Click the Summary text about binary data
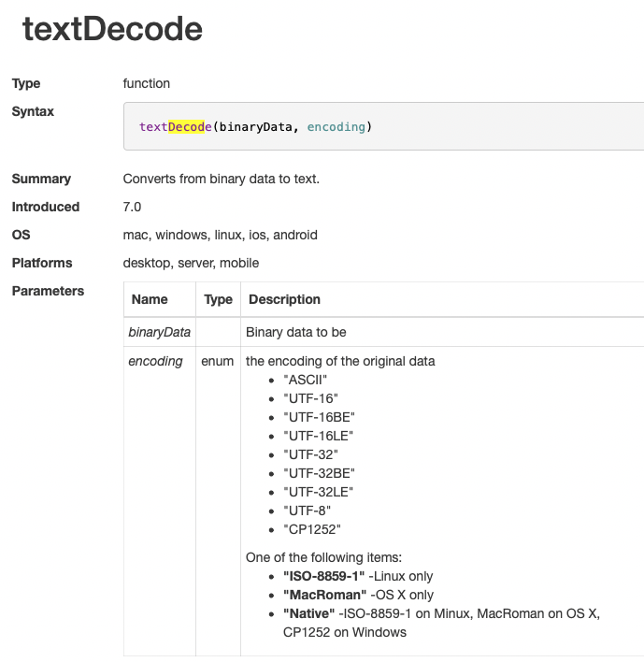644x662 pixels. (222, 179)
